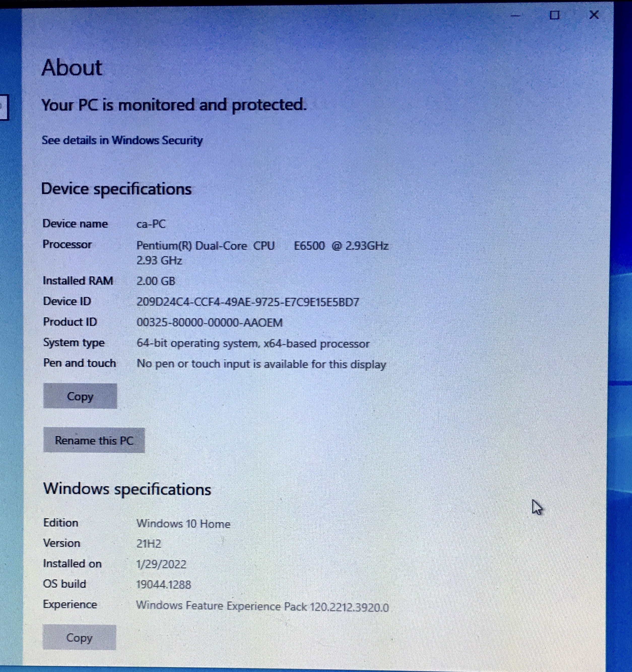Click the 64-bit operating system text
The image size is (632, 672).
(253, 343)
